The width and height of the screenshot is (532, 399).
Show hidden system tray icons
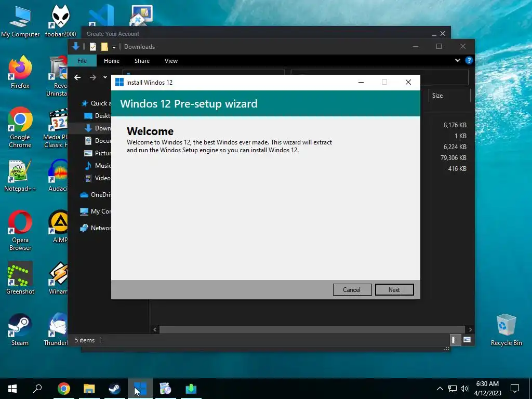tap(440, 389)
